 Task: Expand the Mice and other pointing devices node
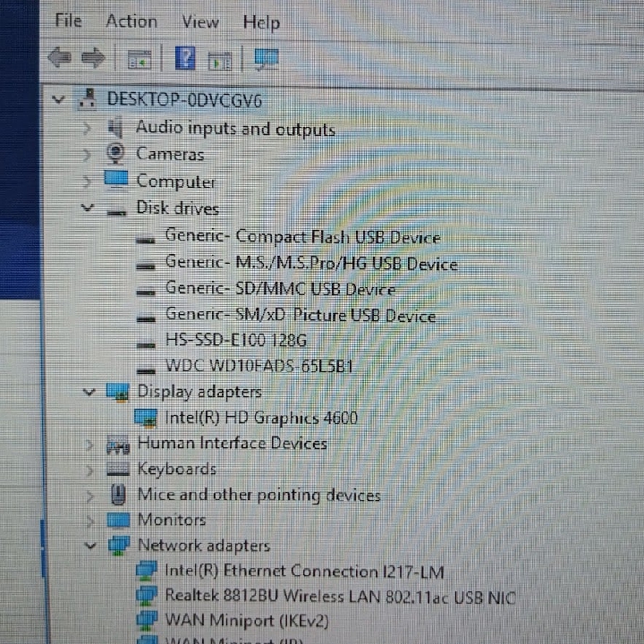pyautogui.click(x=89, y=496)
